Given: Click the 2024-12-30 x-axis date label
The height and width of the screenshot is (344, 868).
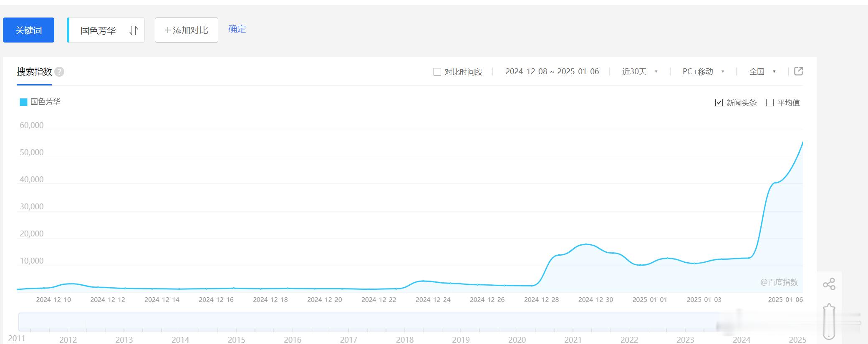Looking at the screenshot, I should (595, 299).
